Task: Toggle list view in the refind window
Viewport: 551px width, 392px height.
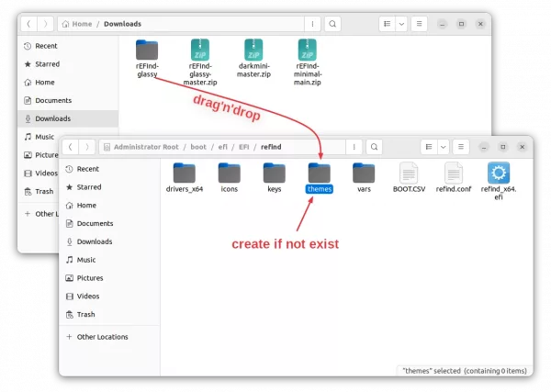Action: [428, 146]
